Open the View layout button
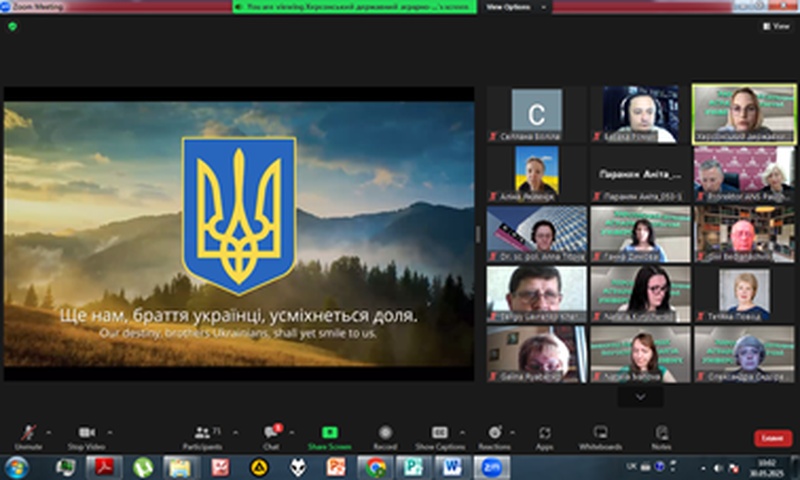This screenshot has width=800, height=480. pos(776,26)
